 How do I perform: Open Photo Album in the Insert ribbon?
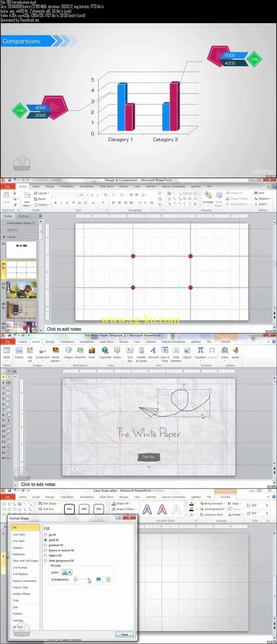pos(56,354)
